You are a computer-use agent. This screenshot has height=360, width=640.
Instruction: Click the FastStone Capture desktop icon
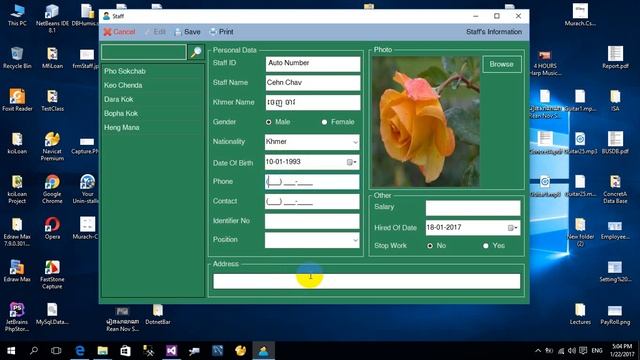coord(52,275)
